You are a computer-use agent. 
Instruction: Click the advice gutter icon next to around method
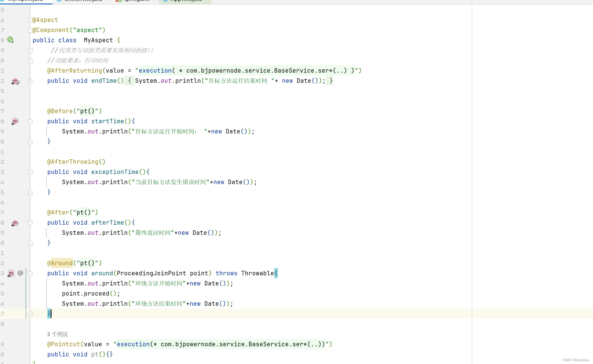point(11,273)
